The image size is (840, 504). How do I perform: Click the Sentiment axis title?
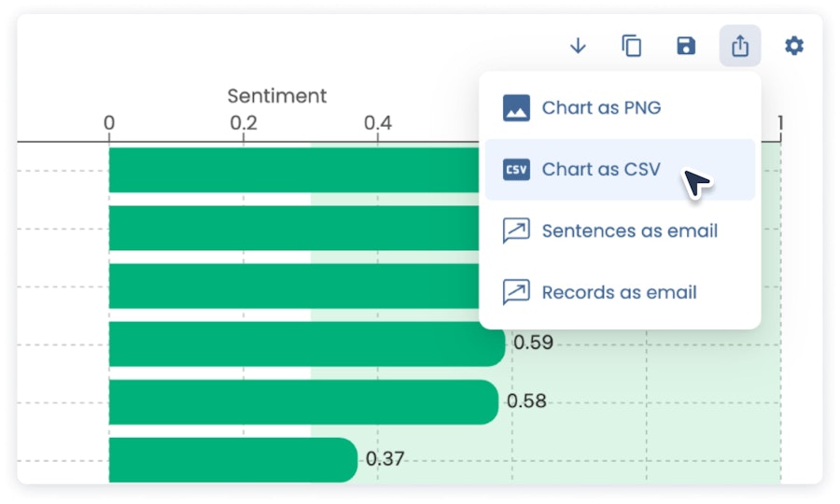pyautogui.click(x=277, y=96)
